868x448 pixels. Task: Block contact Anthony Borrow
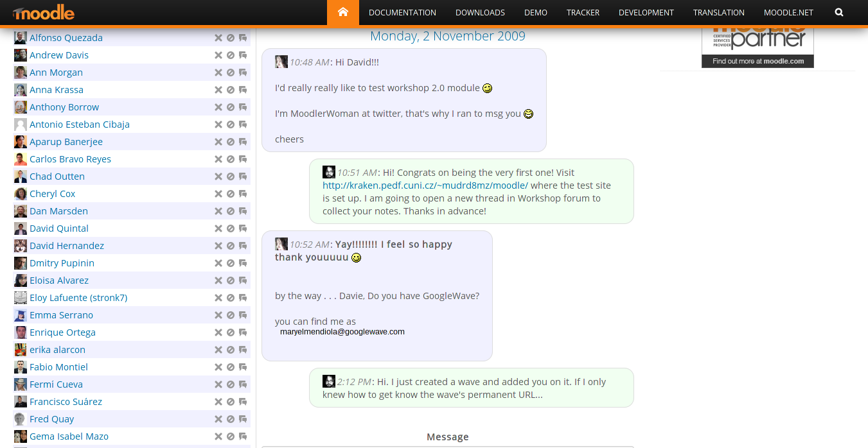[x=231, y=107]
